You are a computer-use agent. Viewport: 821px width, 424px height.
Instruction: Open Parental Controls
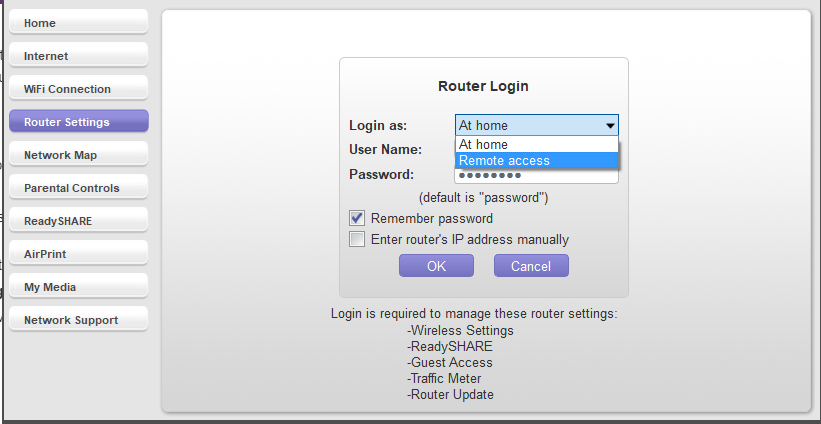pyautogui.click(x=79, y=188)
